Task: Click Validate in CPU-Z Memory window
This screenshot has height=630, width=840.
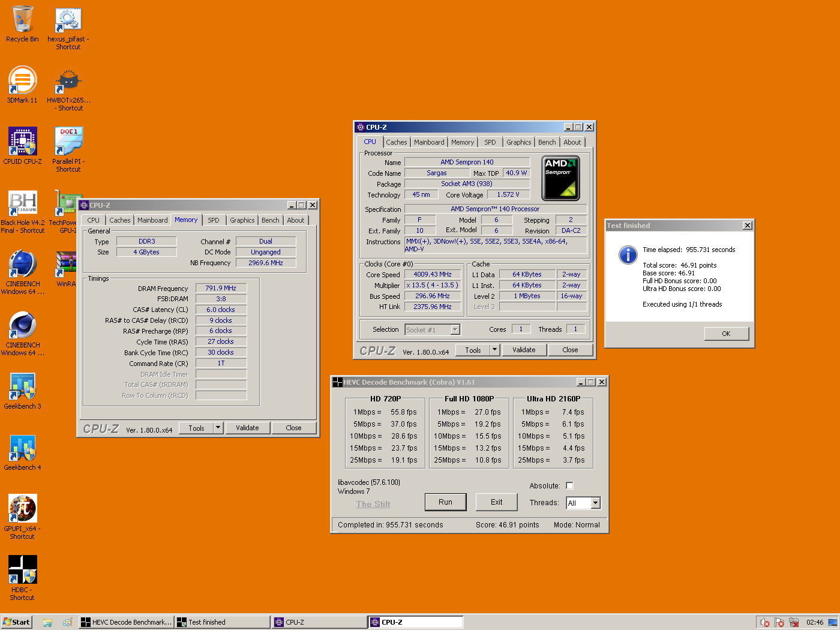Action: coord(247,428)
